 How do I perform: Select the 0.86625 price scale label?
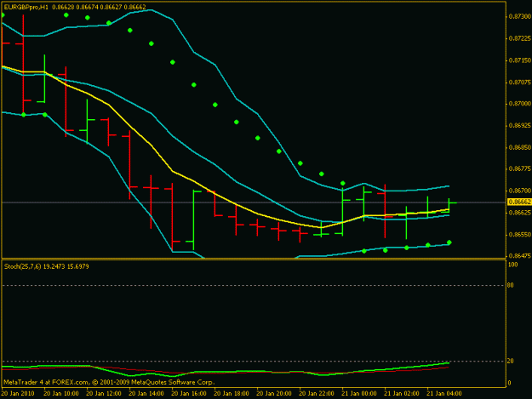[x=520, y=213]
